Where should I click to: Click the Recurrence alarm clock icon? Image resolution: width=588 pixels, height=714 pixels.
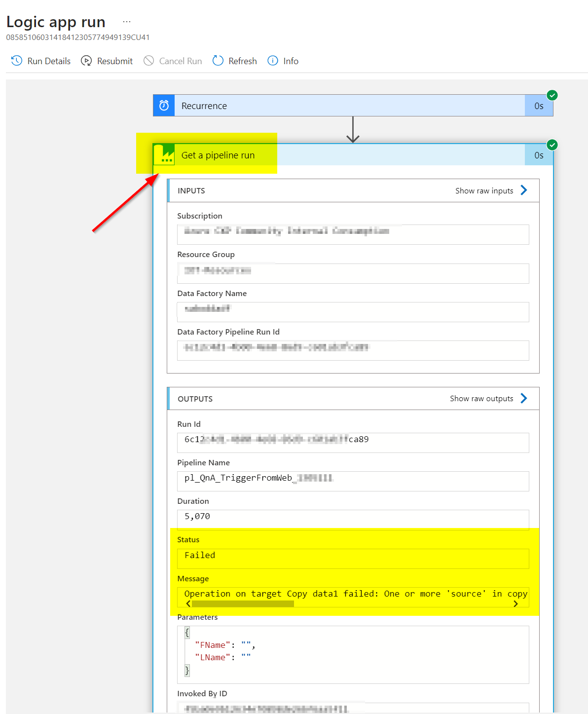164,106
